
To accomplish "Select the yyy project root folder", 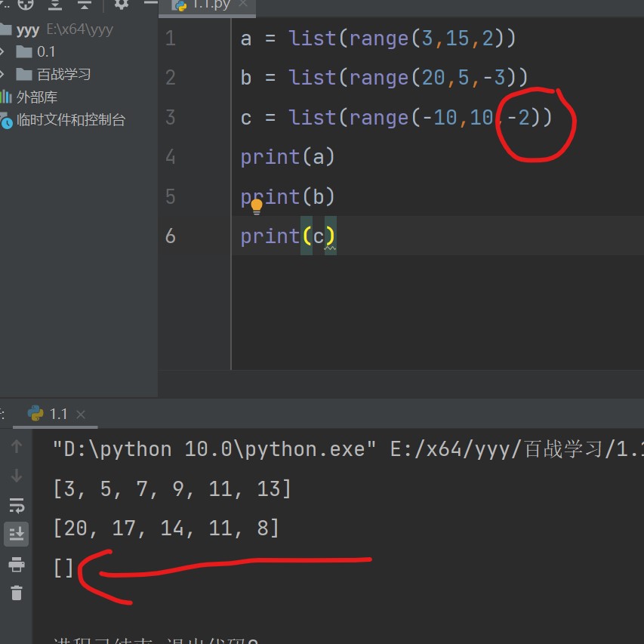I will pos(28,29).
